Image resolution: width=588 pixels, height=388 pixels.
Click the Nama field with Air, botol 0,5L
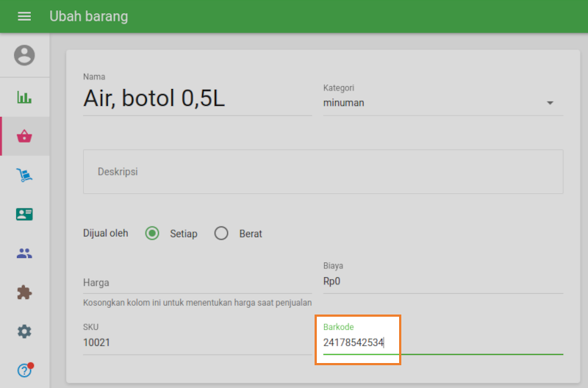[197, 98]
